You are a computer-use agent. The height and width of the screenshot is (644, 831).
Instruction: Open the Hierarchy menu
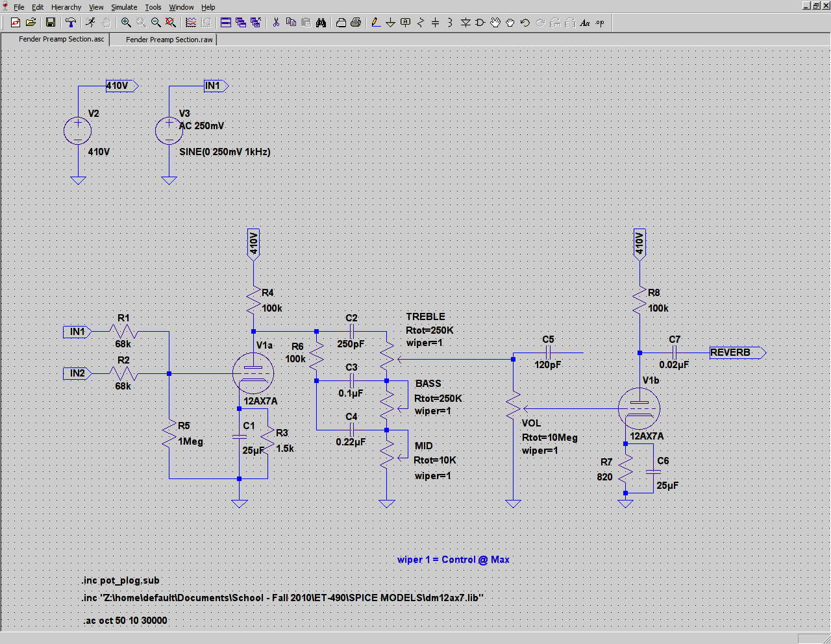click(66, 7)
